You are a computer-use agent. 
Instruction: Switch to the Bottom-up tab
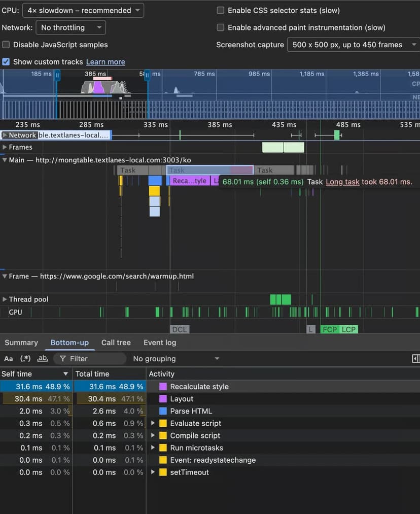tap(69, 342)
